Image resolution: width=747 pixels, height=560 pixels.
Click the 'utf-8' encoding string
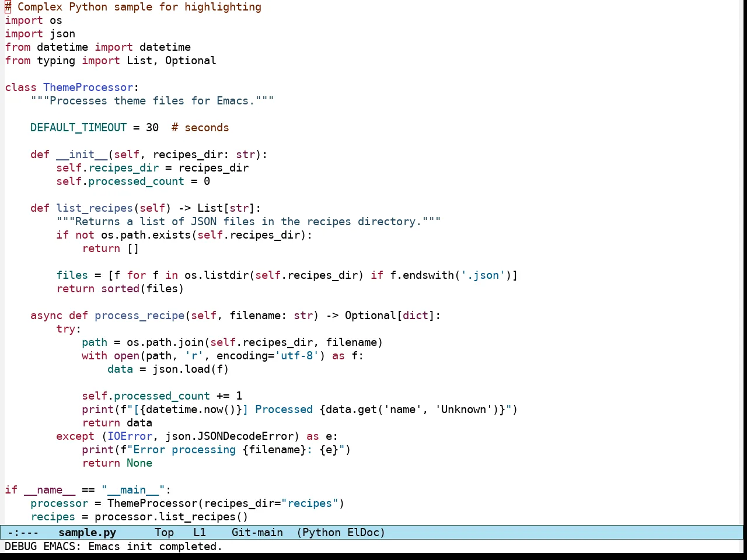297,356
